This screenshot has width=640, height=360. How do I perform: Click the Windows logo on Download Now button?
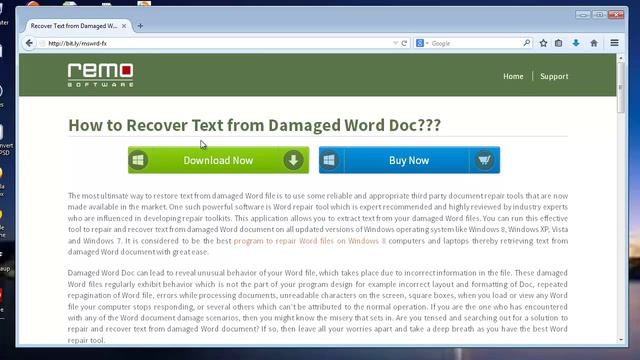click(138, 160)
